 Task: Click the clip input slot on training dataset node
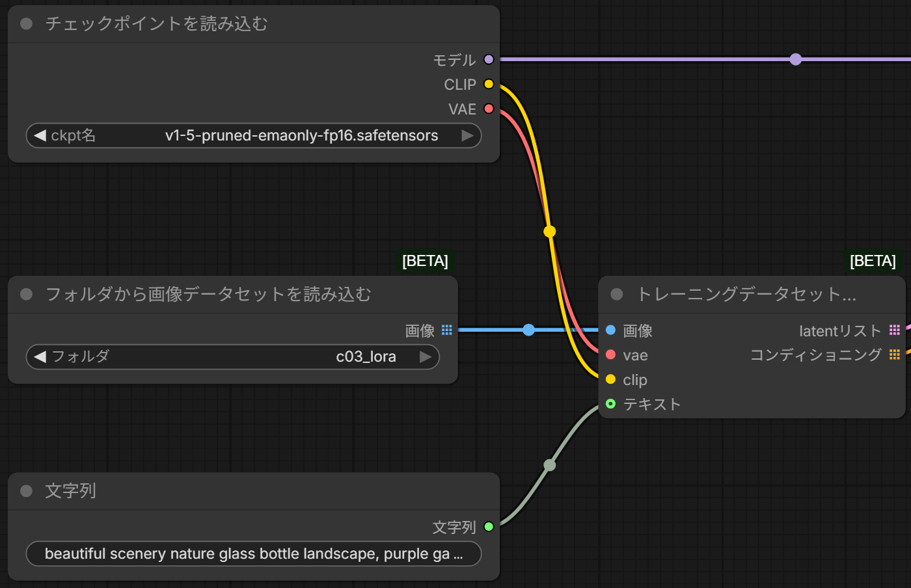click(610, 380)
